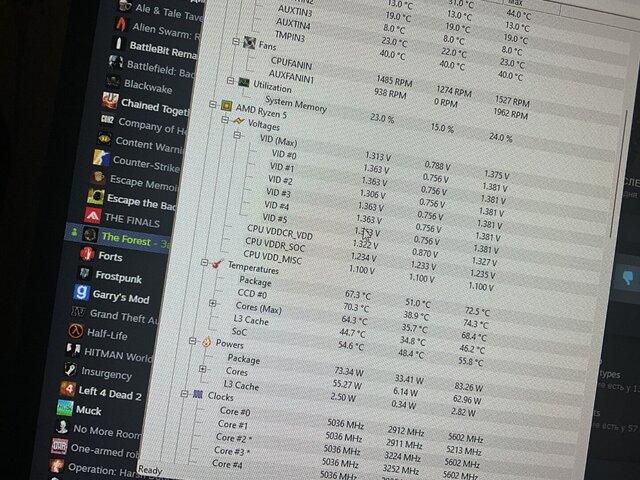This screenshot has width=640, height=480.
Task: Click the CPU chip icon beside AMD Ryzen 5
Action: click(225, 106)
